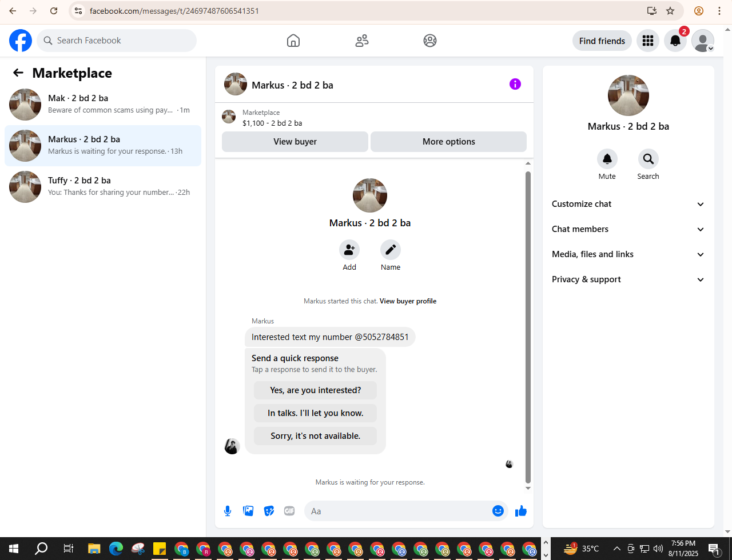732x560 pixels.
Task: Open conversation information purple icon
Action: [x=515, y=84]
